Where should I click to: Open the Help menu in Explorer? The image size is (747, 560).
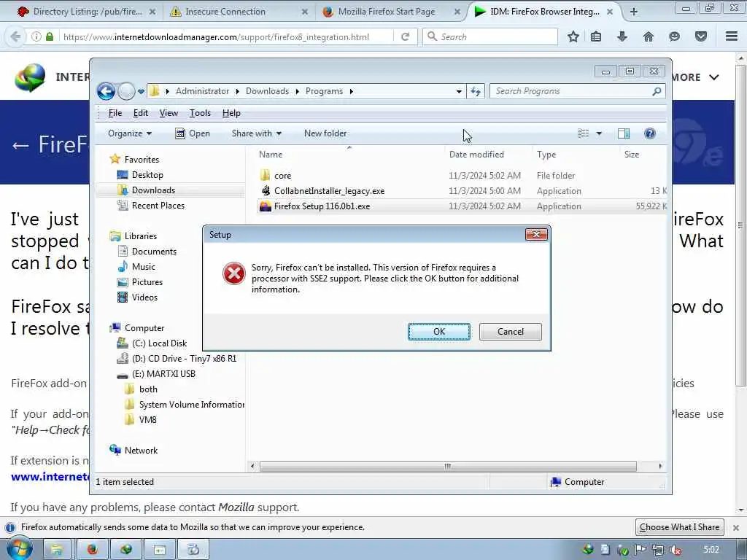coord(231,113)
